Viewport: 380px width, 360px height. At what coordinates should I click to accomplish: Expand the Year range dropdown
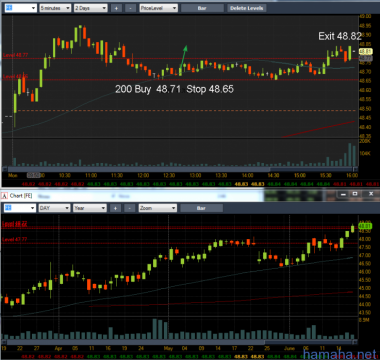tap(90, 208)
